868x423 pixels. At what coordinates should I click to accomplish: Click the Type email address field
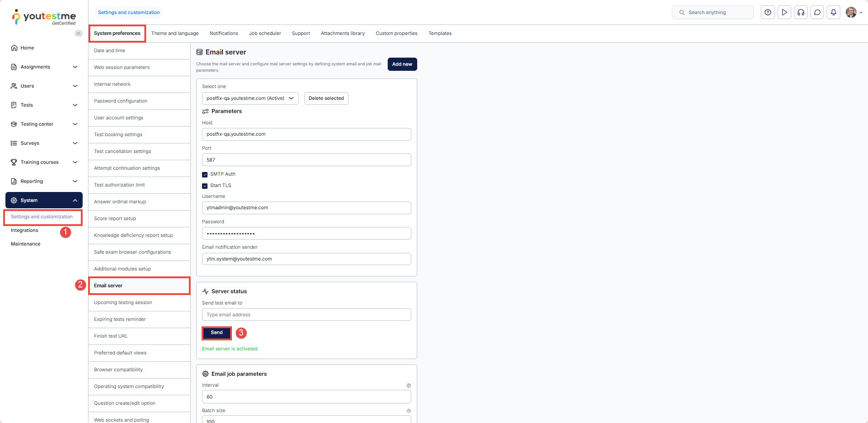[306, 315]
